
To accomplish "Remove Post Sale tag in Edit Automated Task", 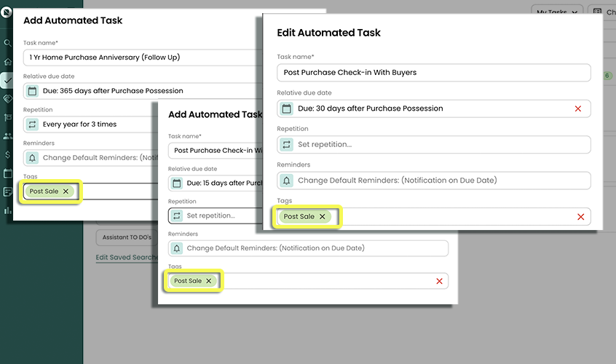I will 322,216.
